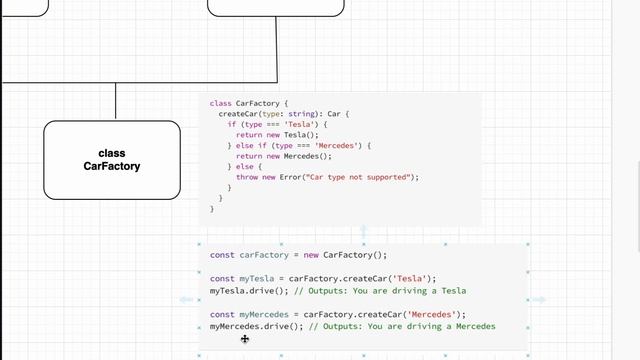Screen dimensions: 640x360
Task: Click 'class CarFactory {' code line
Action: point(249,103)
